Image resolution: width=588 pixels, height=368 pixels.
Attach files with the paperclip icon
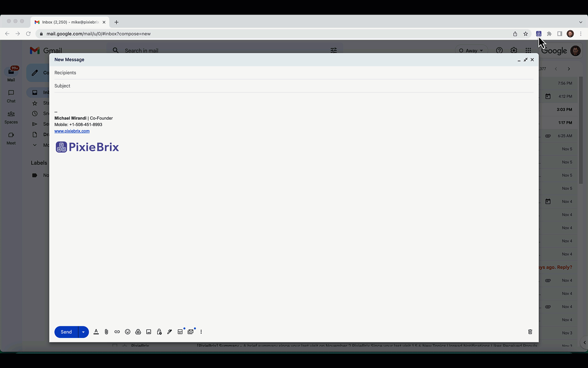(107, 332)
